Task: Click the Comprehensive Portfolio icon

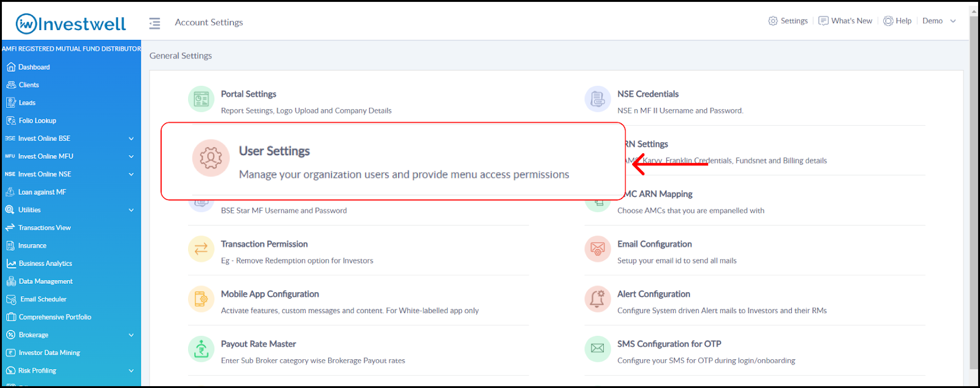Action: [11, 317]
